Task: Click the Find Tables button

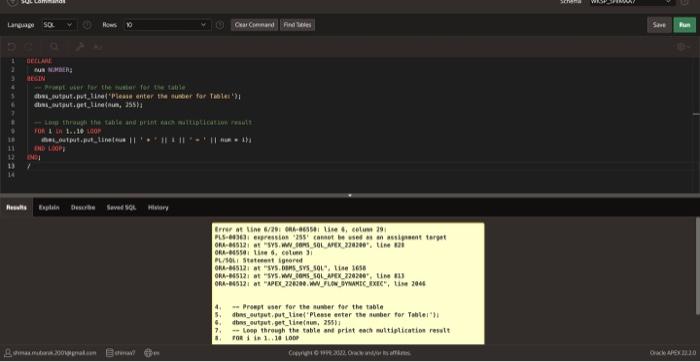Action: coord(297,25)
